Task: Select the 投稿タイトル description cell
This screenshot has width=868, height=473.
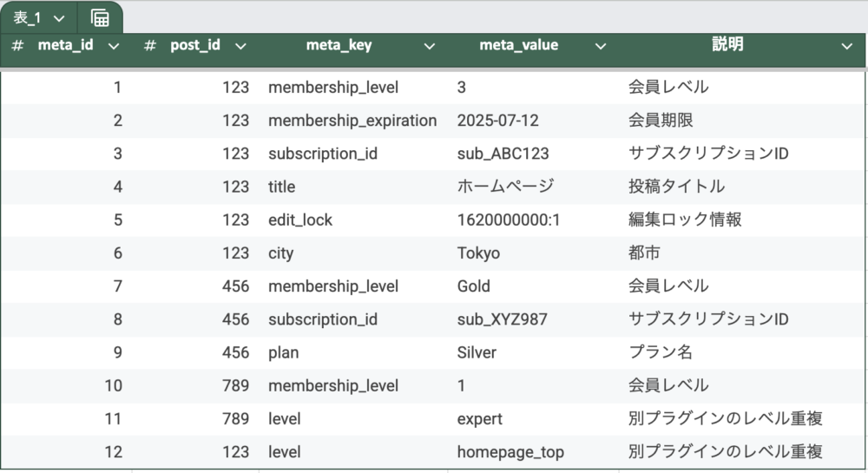Action: click(x=676, y=187)
